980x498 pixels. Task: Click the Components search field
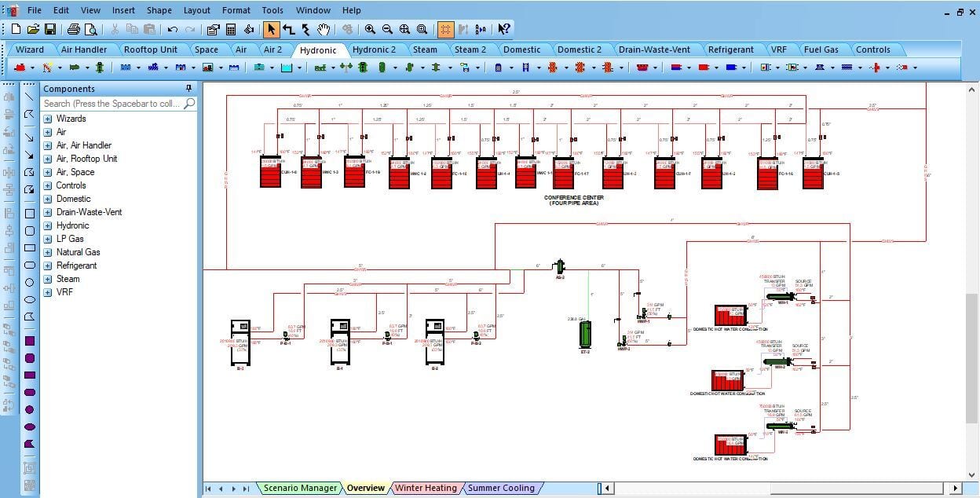tap(111, 103)
